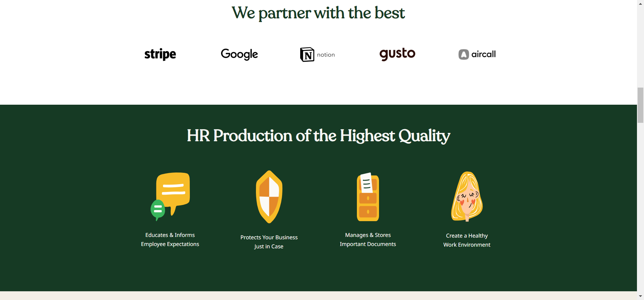Screen dimensions: 644x300
Task: Click the Aircall logo icon
Action: click(464, 54)
